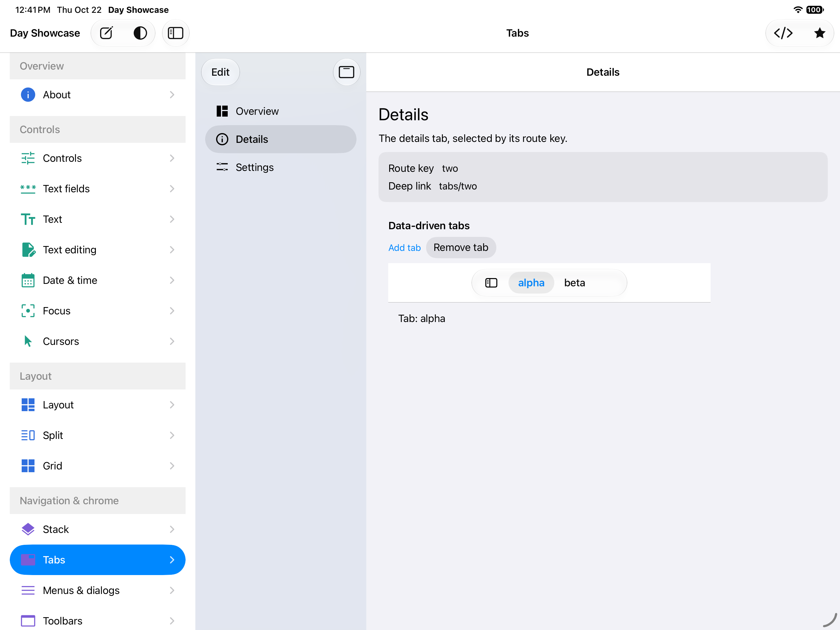
Task: Tap the Focus brackets icon
Action: tap(28, 311)
